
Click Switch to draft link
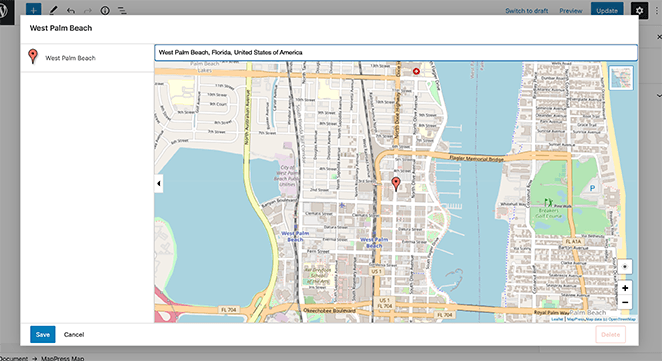coord(526,11)
